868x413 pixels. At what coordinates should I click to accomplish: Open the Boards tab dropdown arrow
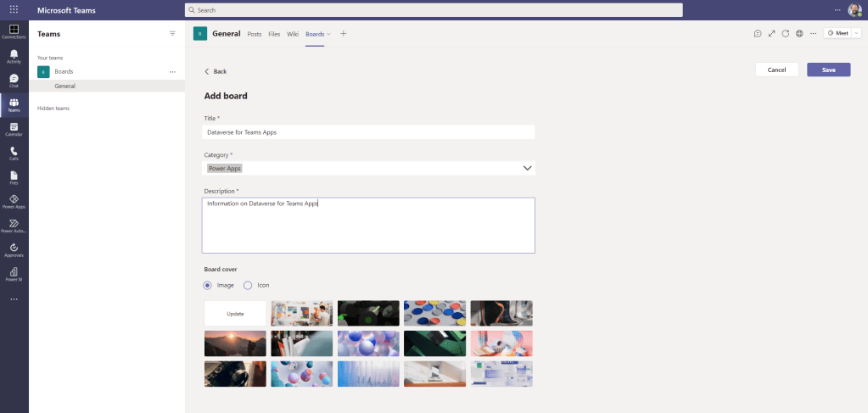pyautogui.click(x=329, y=34)
